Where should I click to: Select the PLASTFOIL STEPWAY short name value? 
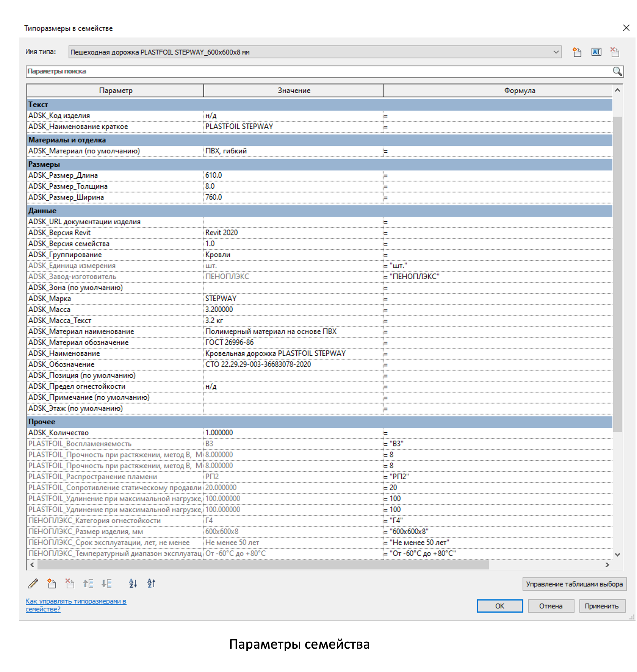pos(293,127)
